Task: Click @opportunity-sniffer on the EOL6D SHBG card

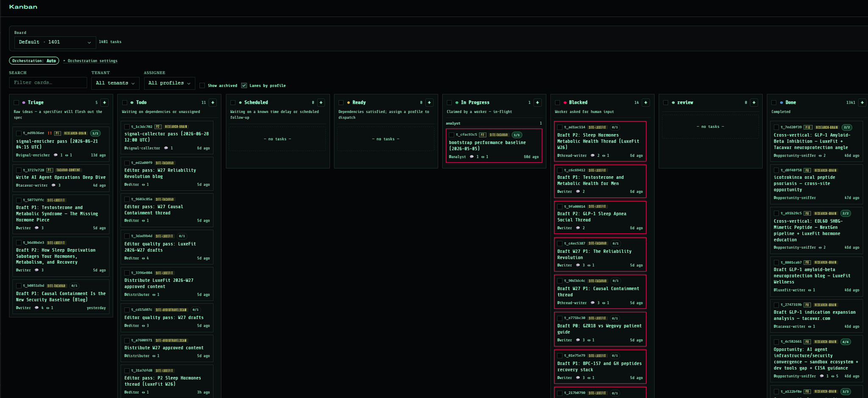Action: point(794,247)
